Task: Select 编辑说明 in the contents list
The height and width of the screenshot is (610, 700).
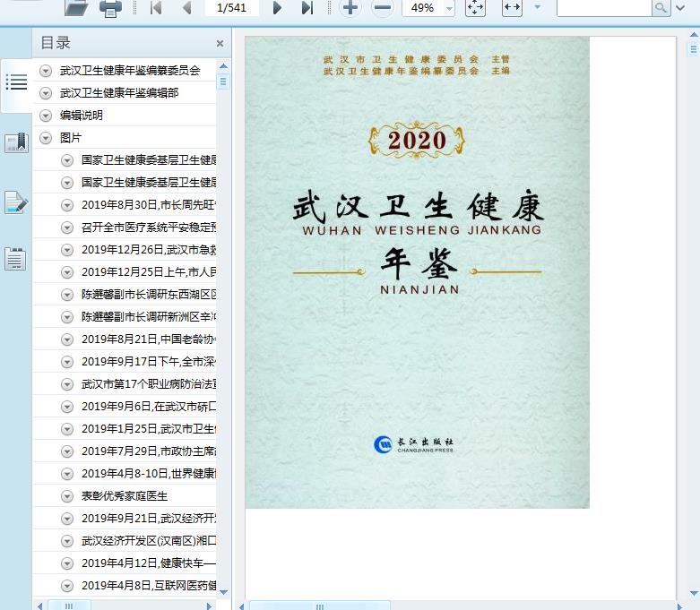Action: 82,116
